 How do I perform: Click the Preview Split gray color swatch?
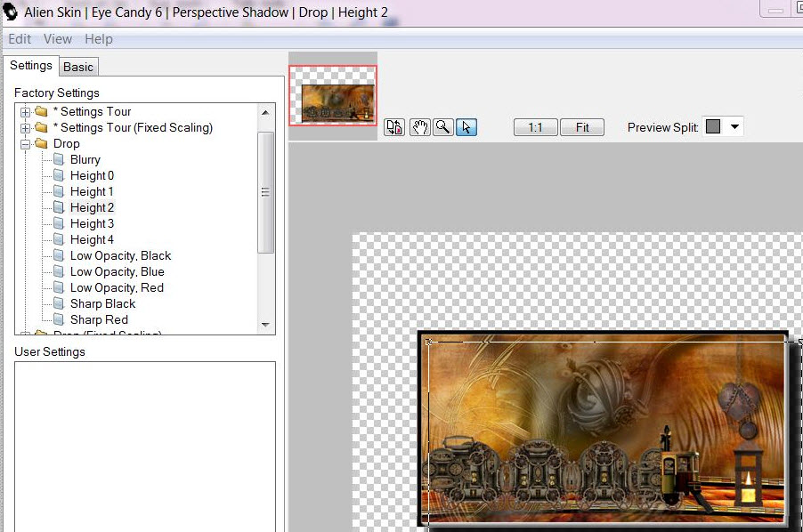point(713,126)
